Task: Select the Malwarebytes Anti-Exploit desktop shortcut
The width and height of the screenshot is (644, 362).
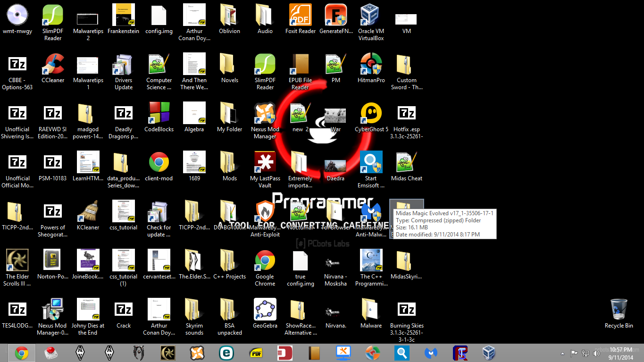Action: [x=265, y=218]
